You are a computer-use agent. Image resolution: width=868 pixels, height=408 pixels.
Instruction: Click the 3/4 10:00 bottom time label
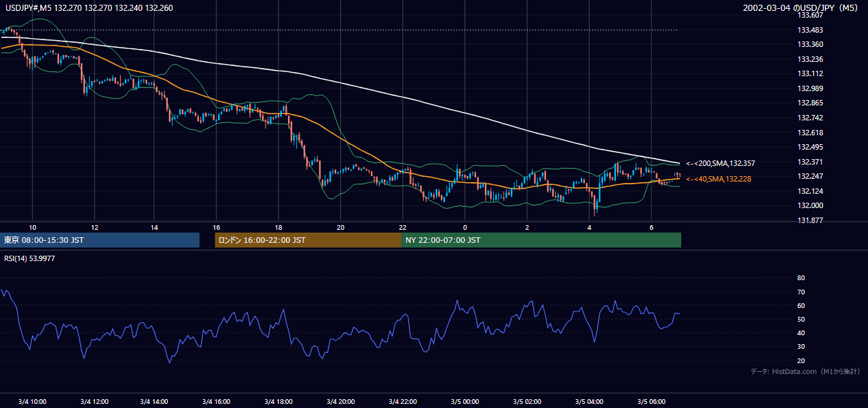33,401
